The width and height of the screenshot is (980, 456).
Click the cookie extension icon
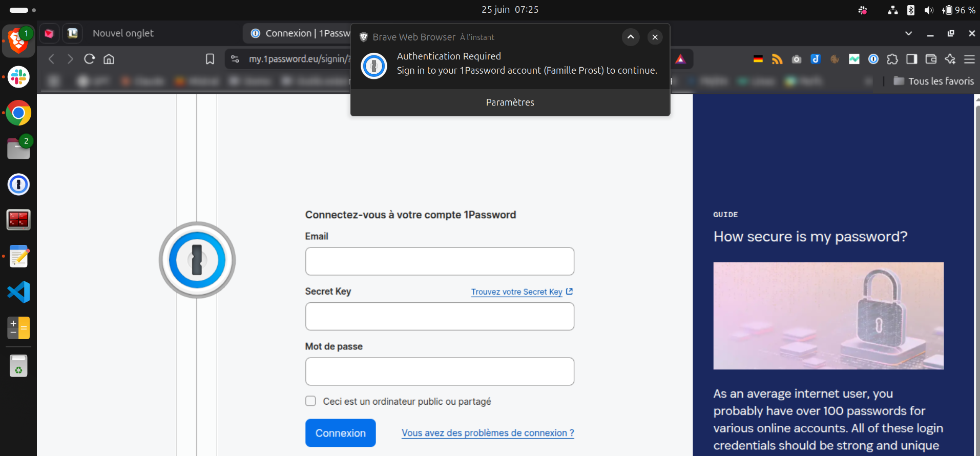(x=835, y=59)
